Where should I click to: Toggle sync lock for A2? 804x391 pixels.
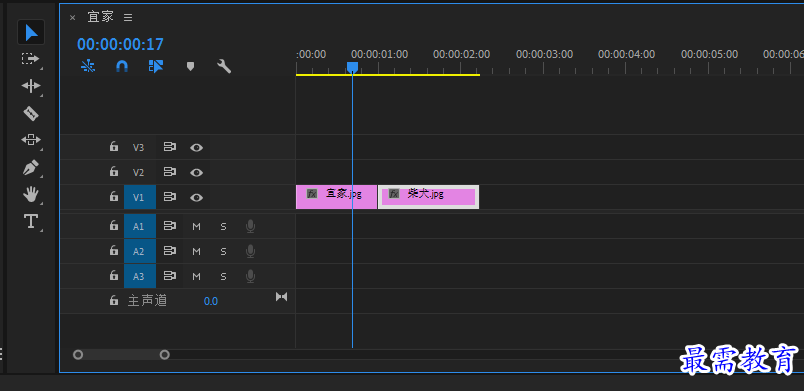pos(170,251)
